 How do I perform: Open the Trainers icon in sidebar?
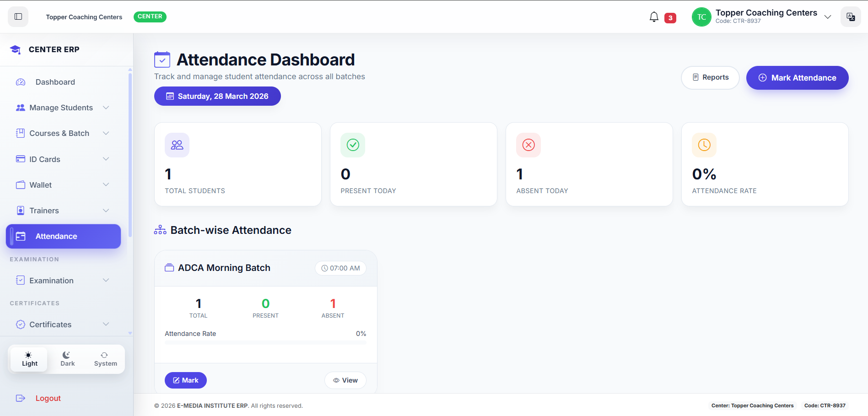pyautogui.click(x=21, y=210)
